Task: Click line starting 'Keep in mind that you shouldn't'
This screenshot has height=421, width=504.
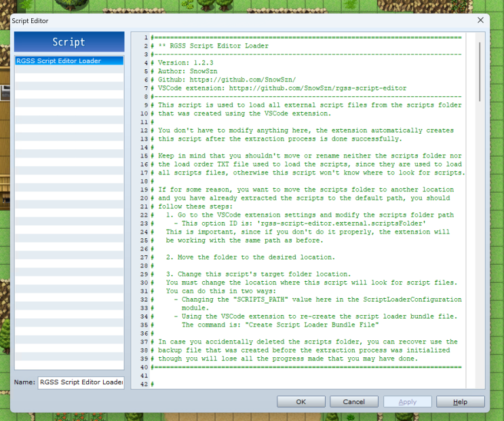Action: [306, 155]
